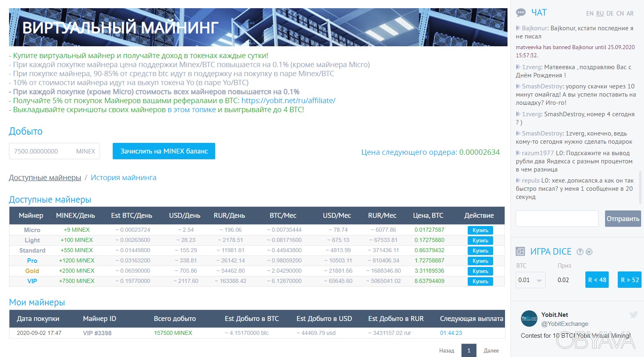
Task: Click the dice history H icon
Action: pos(589,252)
